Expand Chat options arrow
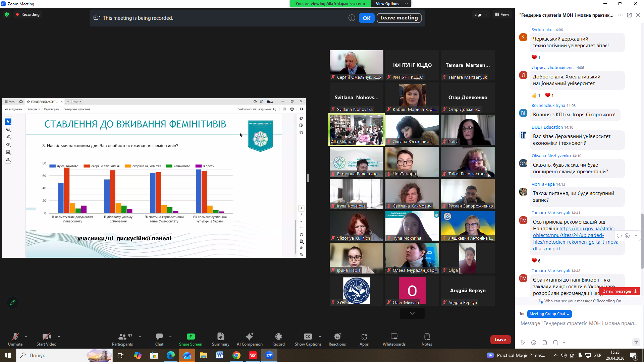The image size is (644, 362). point(170,337)
